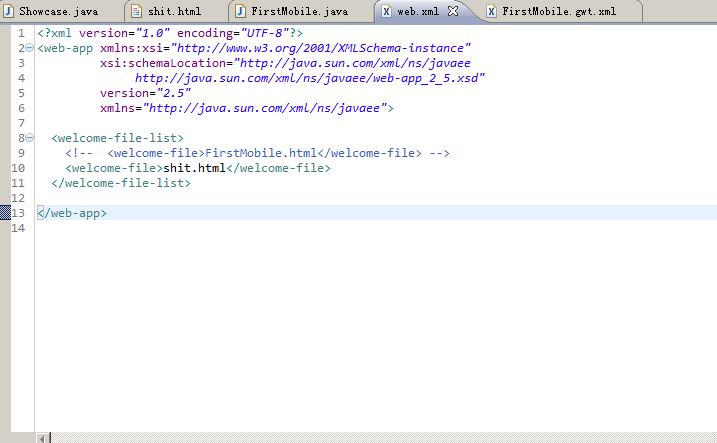Click the line 13 marker in left gutter
Image resolution: width=717 pixels, height=443 pixels.
click(x=4, y=213)
